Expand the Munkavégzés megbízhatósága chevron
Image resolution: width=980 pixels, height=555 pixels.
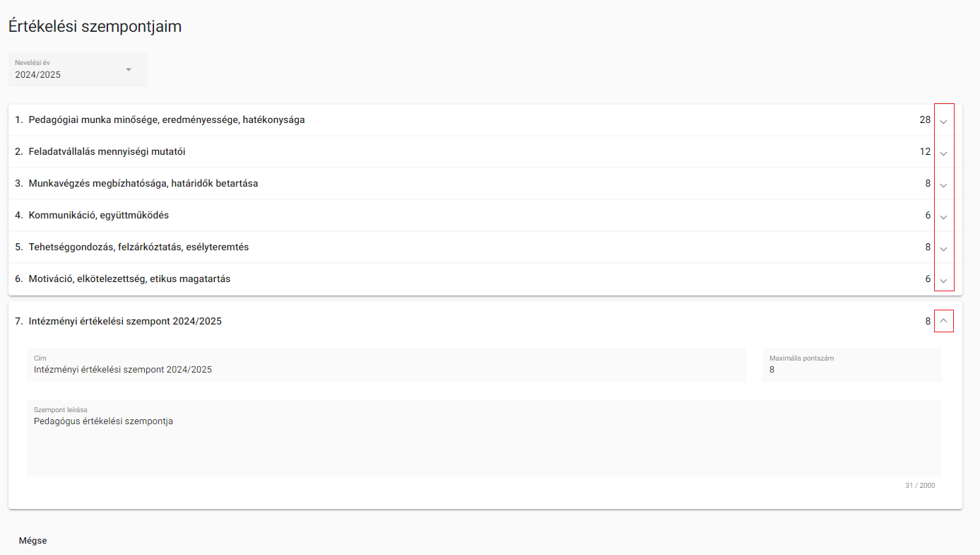click(x=943, y=185)
